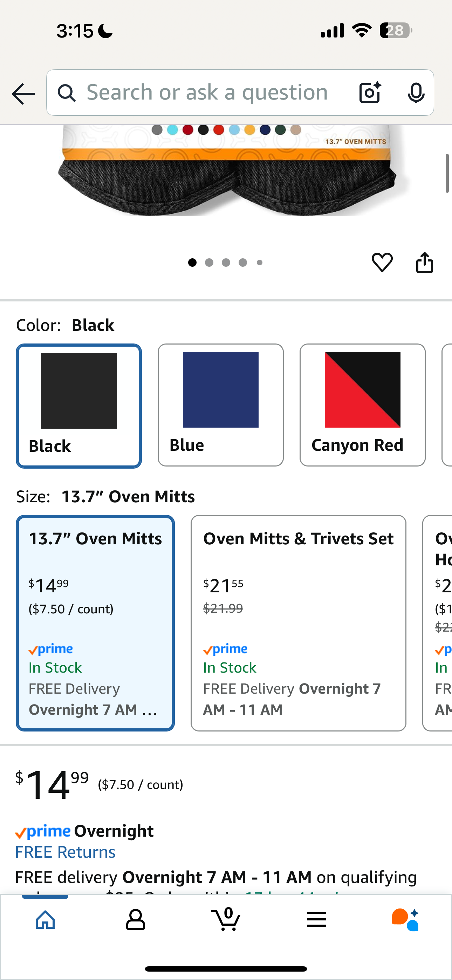Choose the Canyon Red color option
The height and width of the screenshot is (980, 452).
coord(362,405)
